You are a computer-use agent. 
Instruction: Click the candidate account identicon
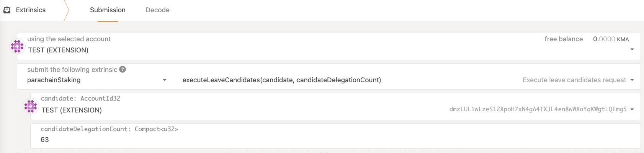31,106
